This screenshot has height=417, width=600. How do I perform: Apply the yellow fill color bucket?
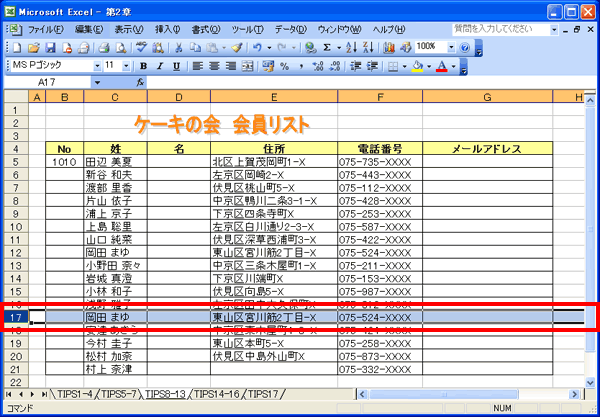(417, 67)
